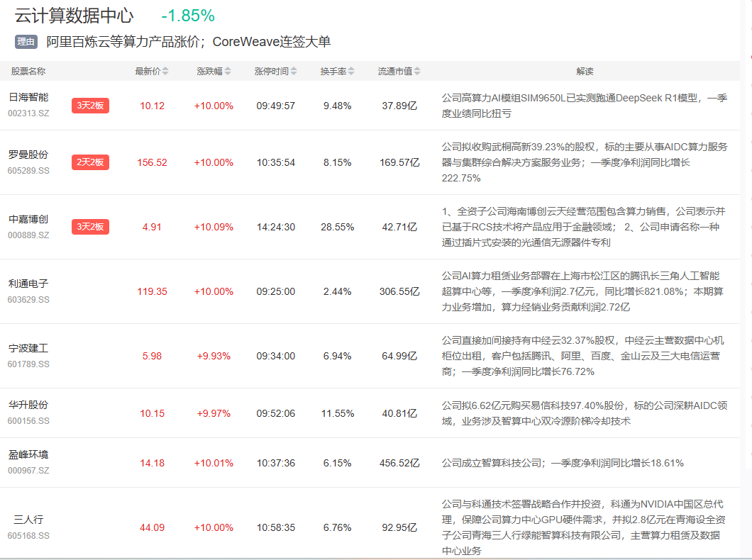
Task: Sort by 流通市值 arrow icon
Action: [417, 72]
